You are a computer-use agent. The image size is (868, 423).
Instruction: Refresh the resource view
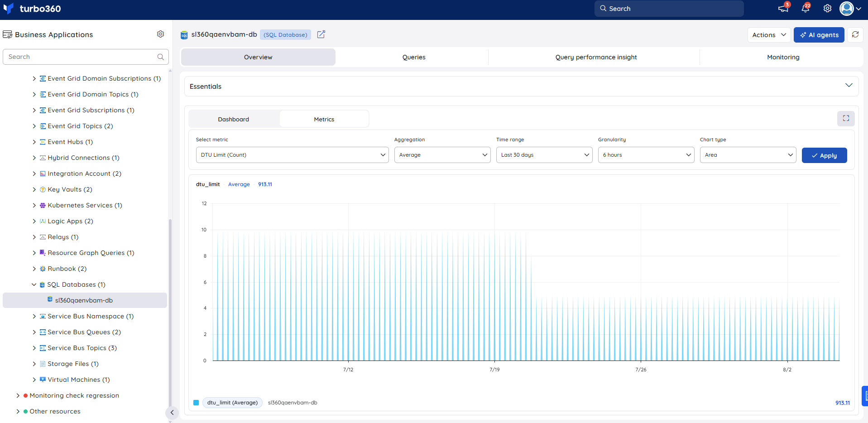[x=855, y=35]
